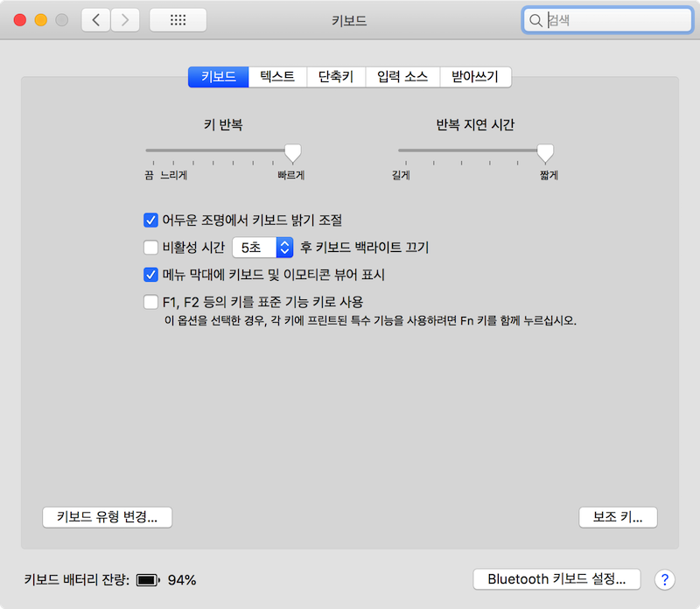Open the 5초 inactivity time dropdown

tap(262, 248)
